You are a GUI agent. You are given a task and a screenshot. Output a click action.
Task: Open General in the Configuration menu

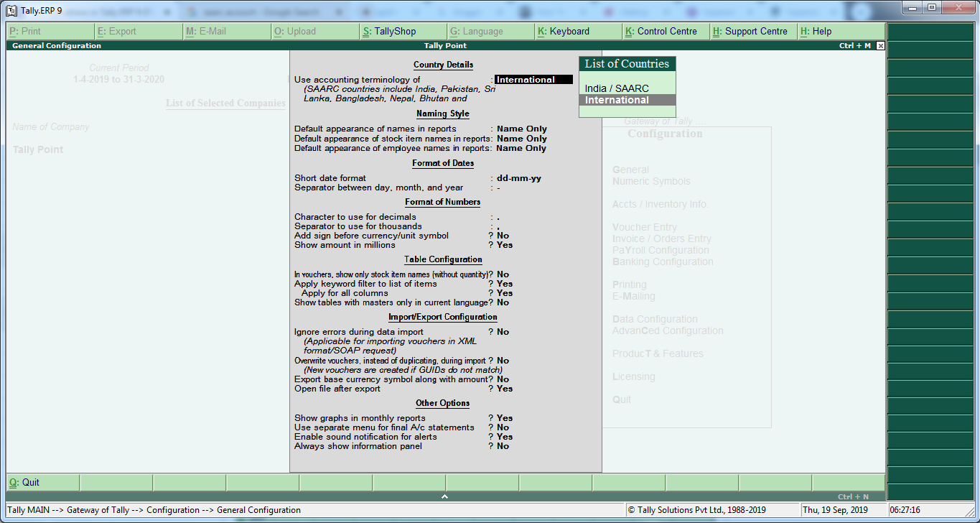coord(630,170)
